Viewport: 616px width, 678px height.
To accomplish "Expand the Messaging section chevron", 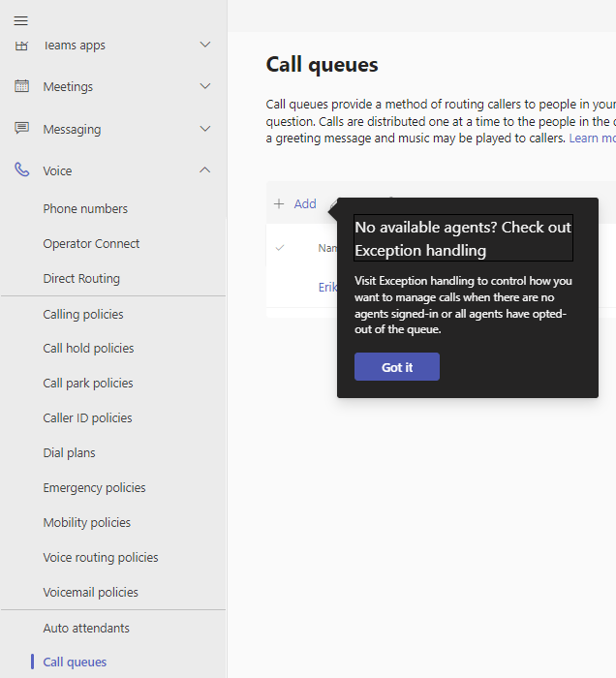I will pyautogui.click(x=204, y=129).
